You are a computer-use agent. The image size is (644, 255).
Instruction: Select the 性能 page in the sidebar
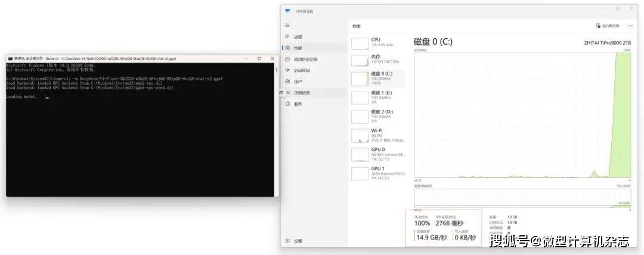click(x=314, y=48)
